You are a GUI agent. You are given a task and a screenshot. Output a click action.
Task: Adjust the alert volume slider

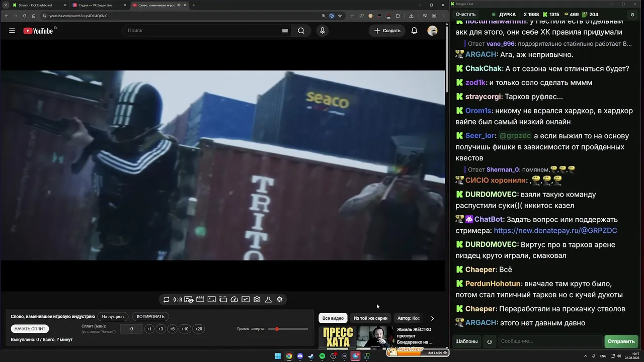[x=288, y=329]
